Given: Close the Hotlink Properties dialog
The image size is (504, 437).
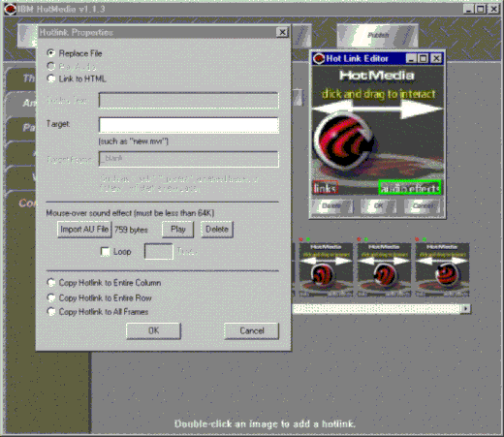Looking at the screenshot, I should pos(282,32).
